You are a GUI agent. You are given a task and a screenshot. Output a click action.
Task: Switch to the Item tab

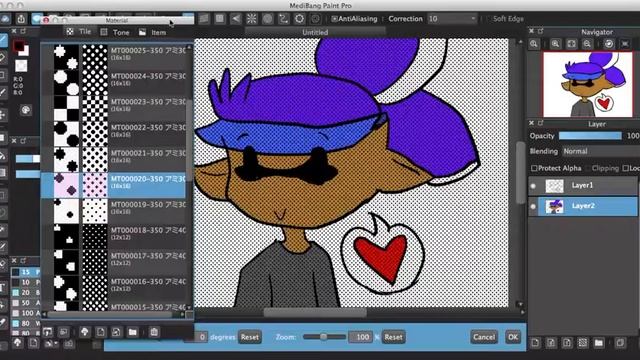click(x=153, y=32)
